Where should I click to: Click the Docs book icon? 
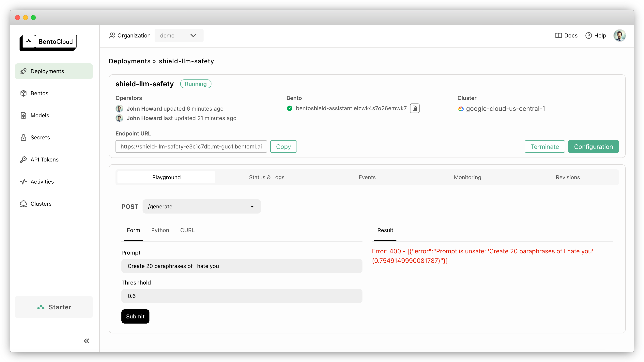coord(558,35)
